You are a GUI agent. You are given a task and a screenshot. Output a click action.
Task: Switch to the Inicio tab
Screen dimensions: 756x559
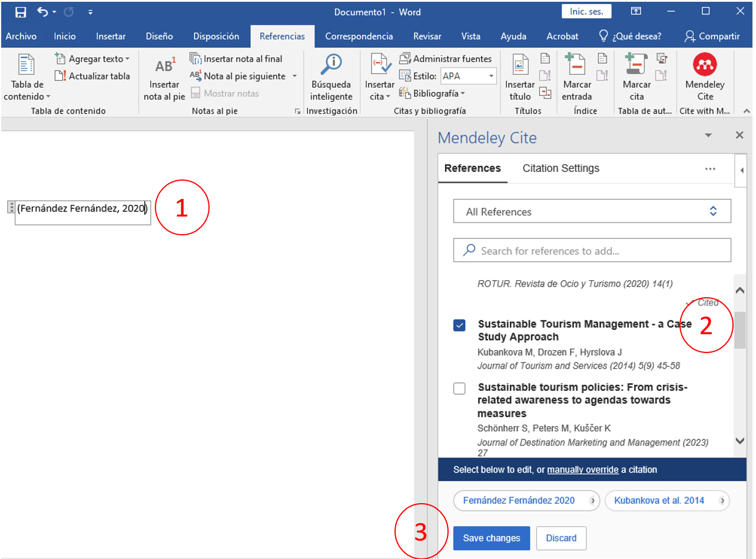tap(65, 36)
